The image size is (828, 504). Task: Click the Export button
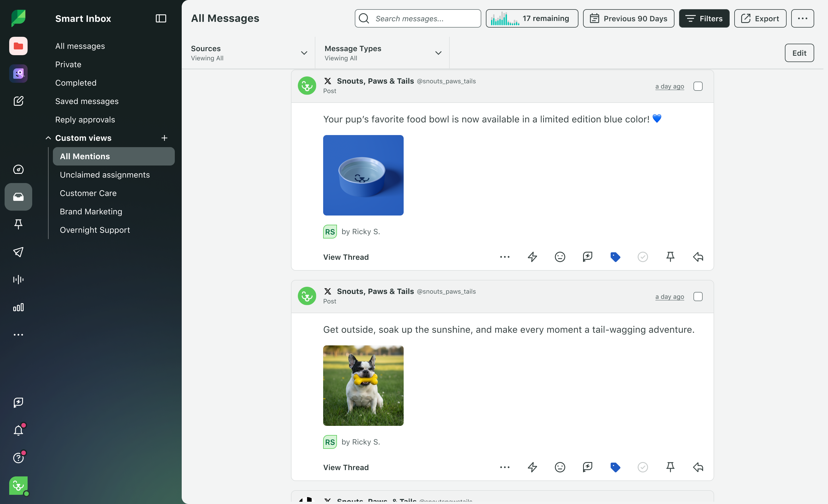coord(760,18)
